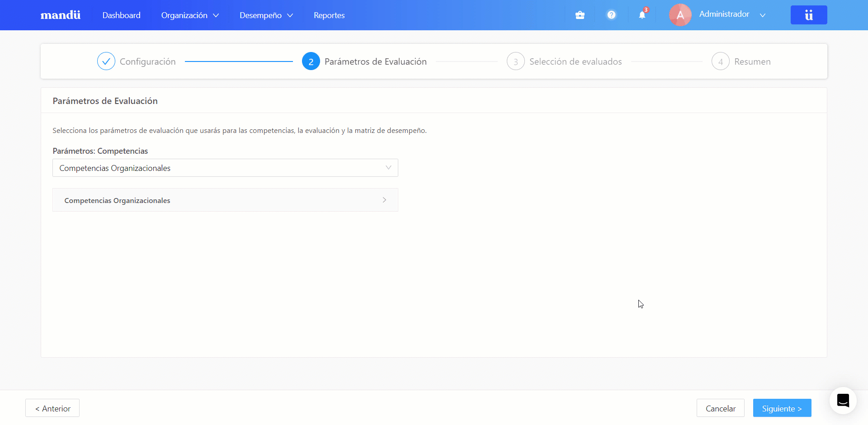Click the Parámetros de Evaluación step label

click(376, 61)
